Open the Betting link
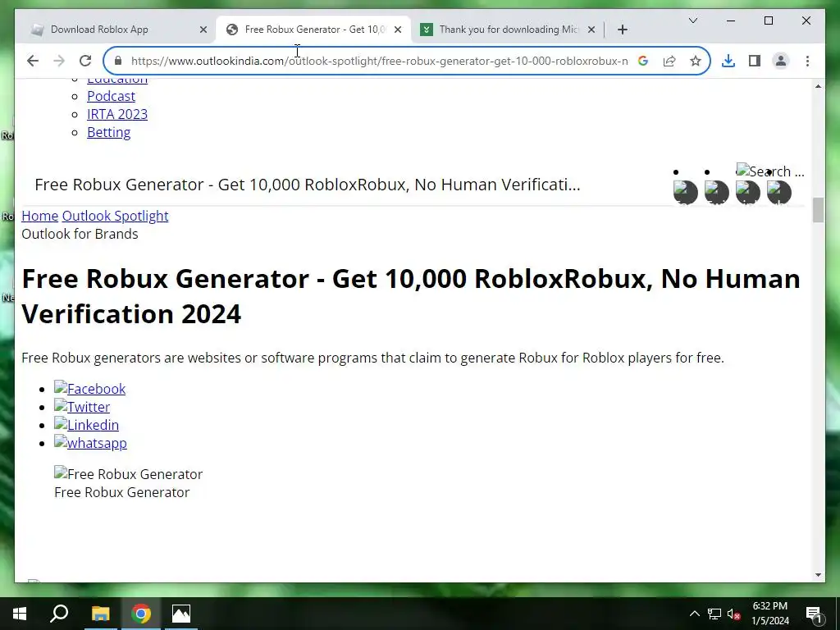 pos(109,132)
